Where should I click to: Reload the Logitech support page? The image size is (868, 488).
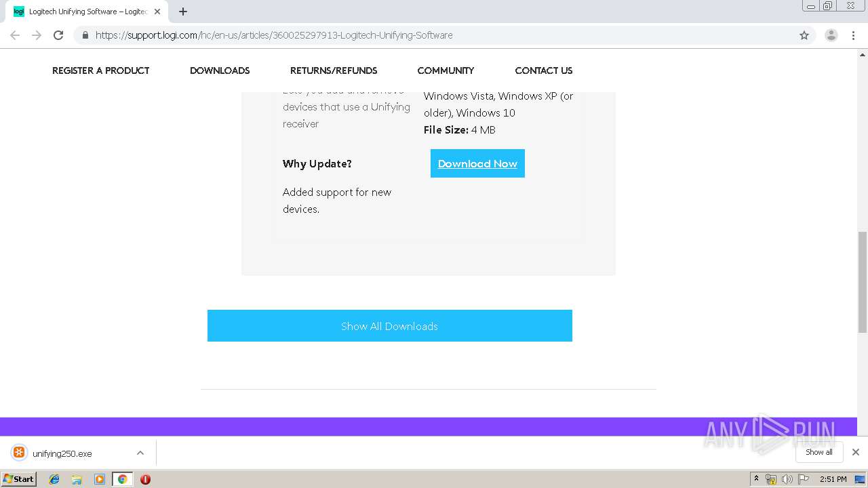tap(58, 35)
